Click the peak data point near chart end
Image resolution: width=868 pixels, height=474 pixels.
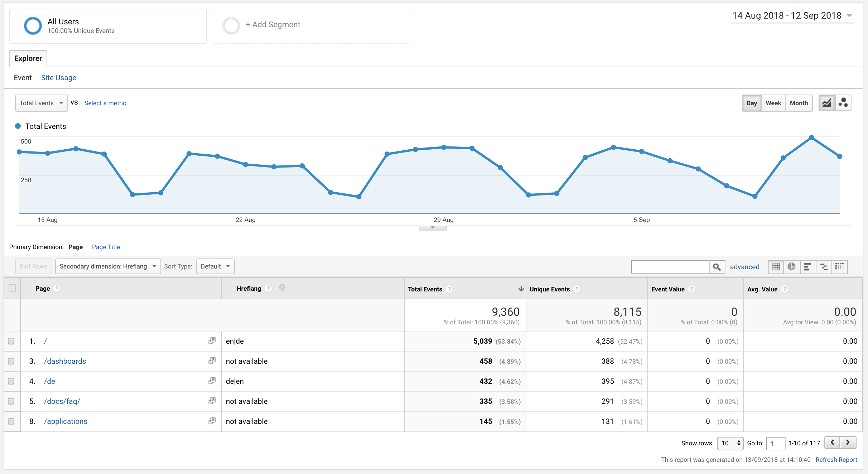click(x=811, y=138)
